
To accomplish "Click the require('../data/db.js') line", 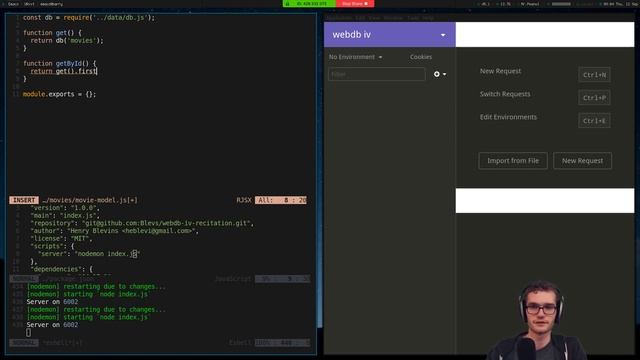I will pos(89,18).
